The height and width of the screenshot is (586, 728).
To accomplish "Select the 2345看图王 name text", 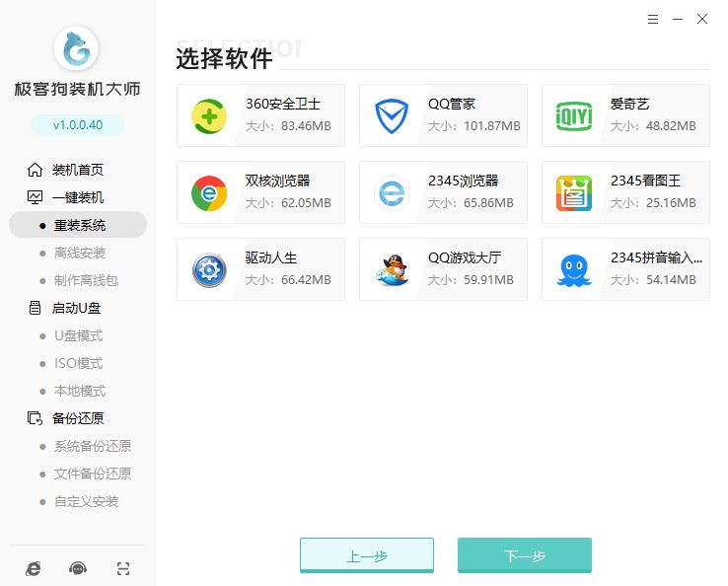I will click(645, 181).
